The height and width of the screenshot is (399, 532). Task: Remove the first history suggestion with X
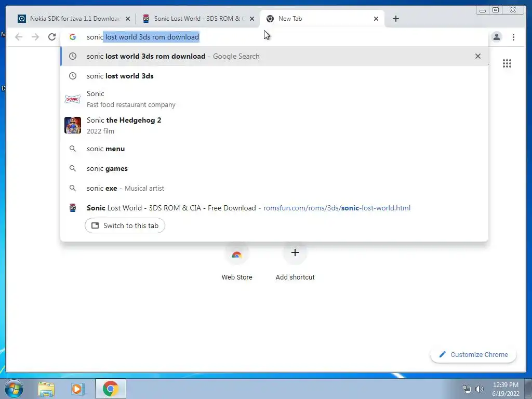click(x=478, y=56)
